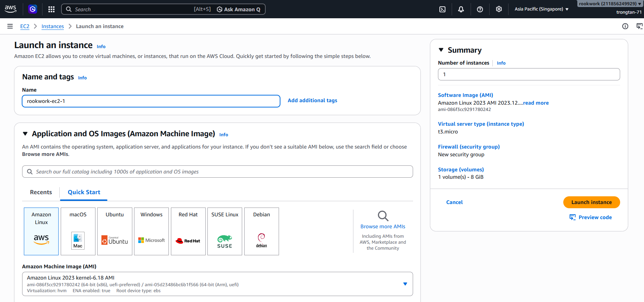Open the Firewall (security group) link
644x302 pixels.
469,147
